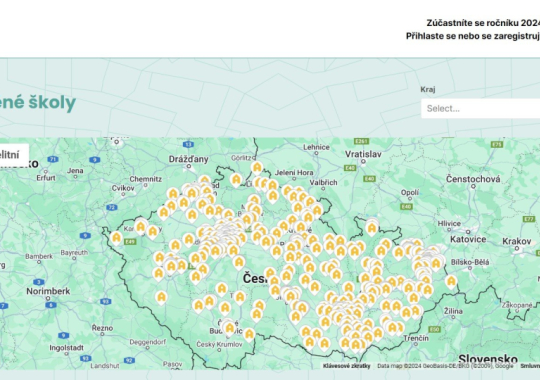Click the Přihlaste se nebo se zaregistrujte text

click(473, 36)
